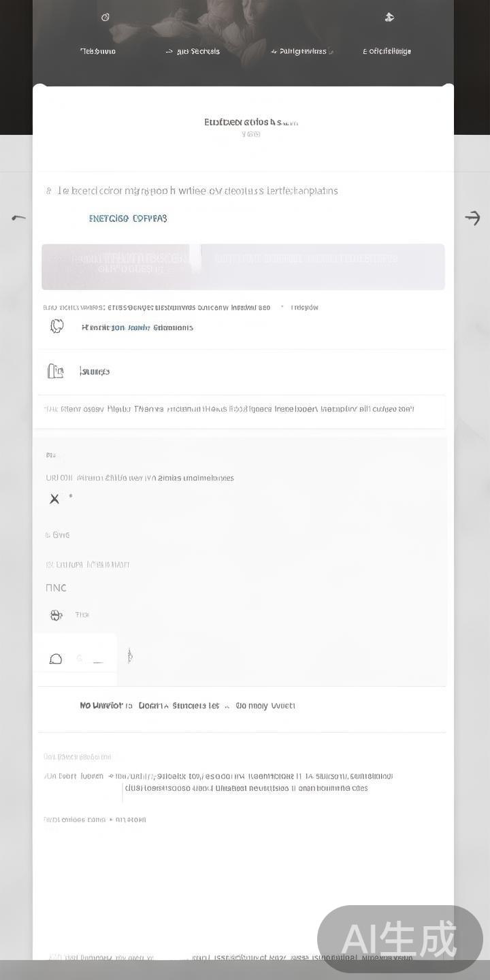Click the wide gray banner block

click(x=243, y=267)
